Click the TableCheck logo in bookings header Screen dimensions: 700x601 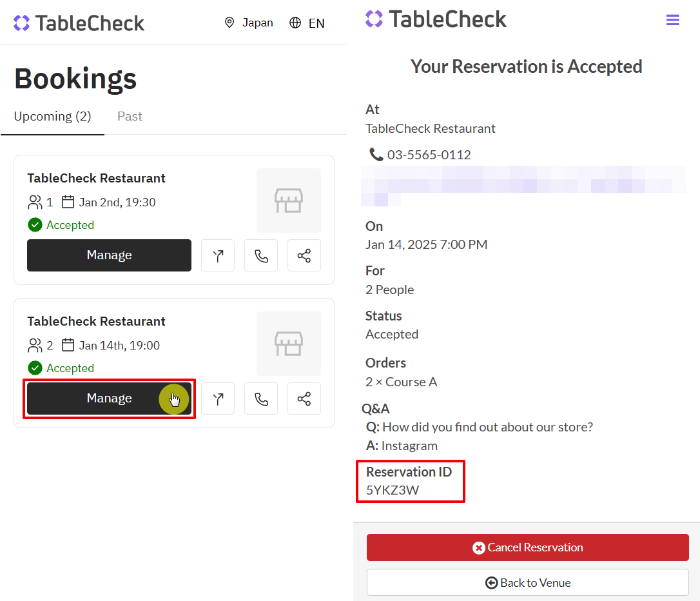79,23
